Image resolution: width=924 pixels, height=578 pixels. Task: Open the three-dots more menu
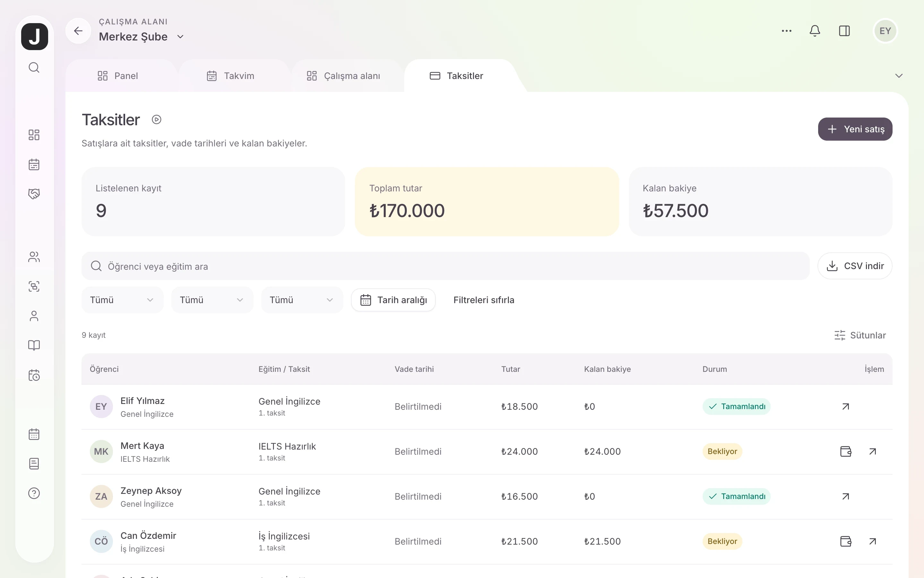coord(786,31)
